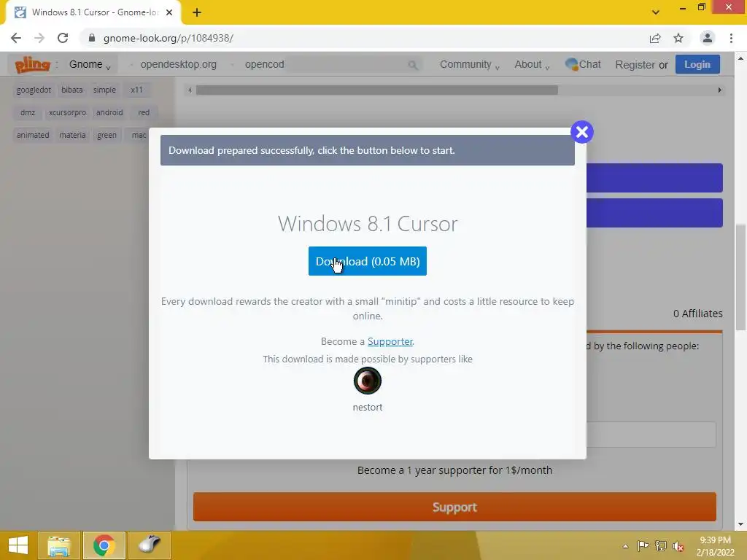This screenshot has height=560, width=747.
Task: Click nestort's supporter avatar
Action: click(x=368, y=381)
